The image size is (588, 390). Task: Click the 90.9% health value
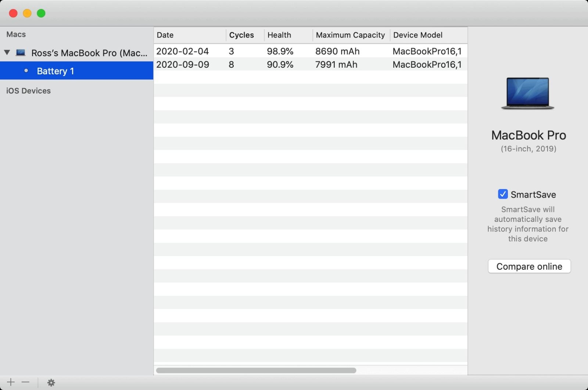280,64
